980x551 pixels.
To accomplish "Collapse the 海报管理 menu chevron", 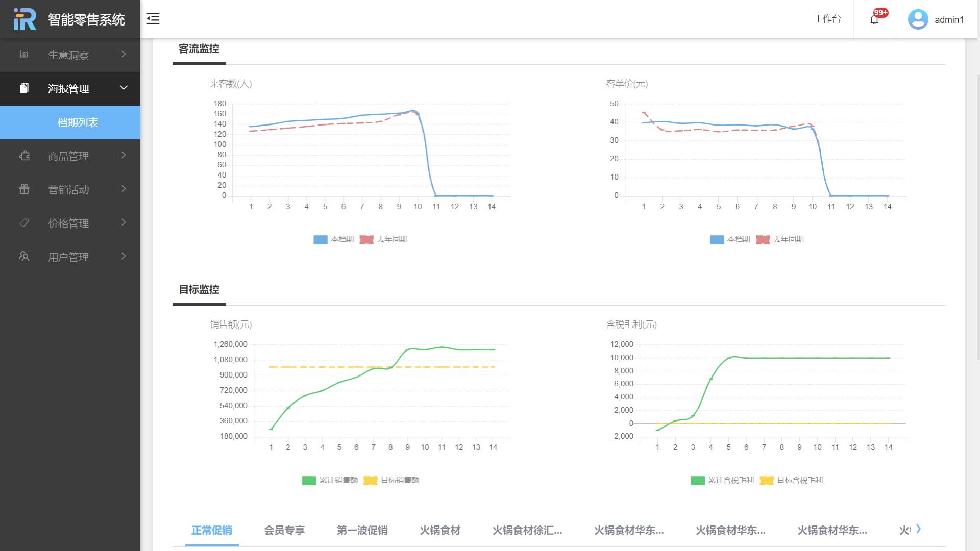I will point(124,88).
